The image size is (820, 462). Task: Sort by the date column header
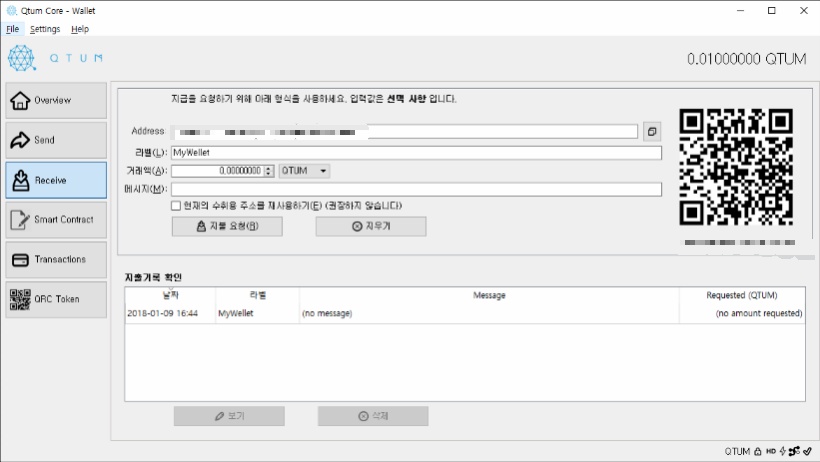tap(170, 295)
